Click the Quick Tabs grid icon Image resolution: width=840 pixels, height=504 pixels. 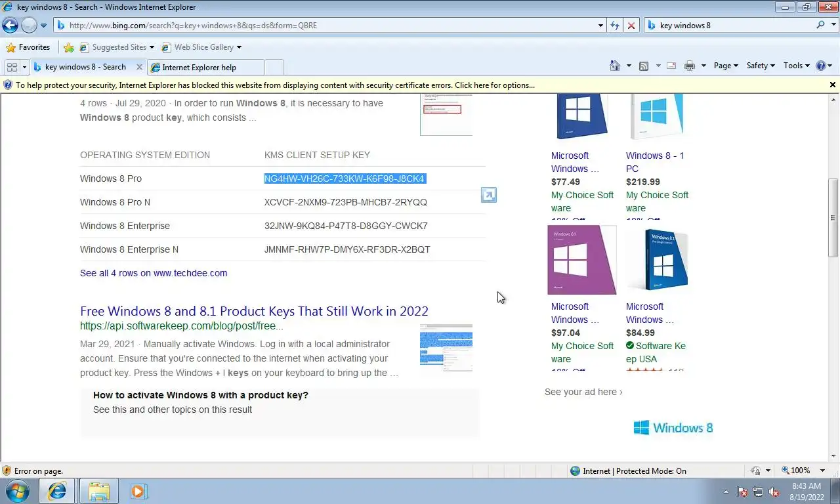(x=12, y=67)
